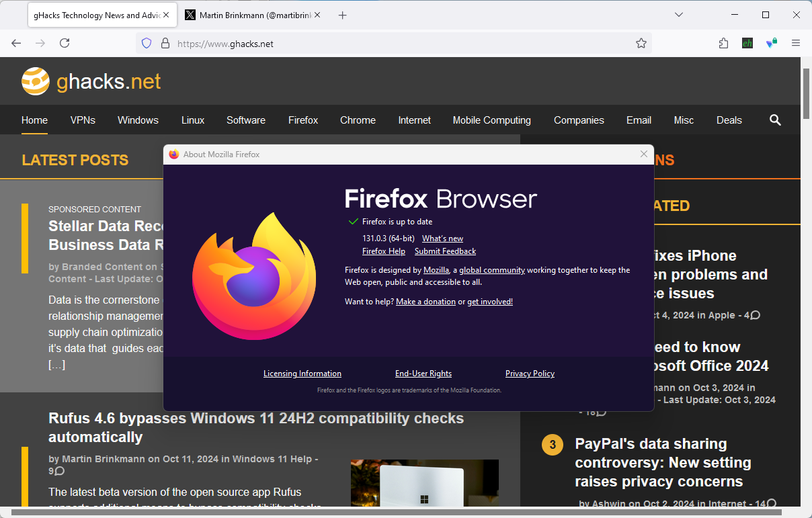Open the VPNs navigation item
Image resolution: width=812 pixels, height=518 pixels.
tap(83, 120)
